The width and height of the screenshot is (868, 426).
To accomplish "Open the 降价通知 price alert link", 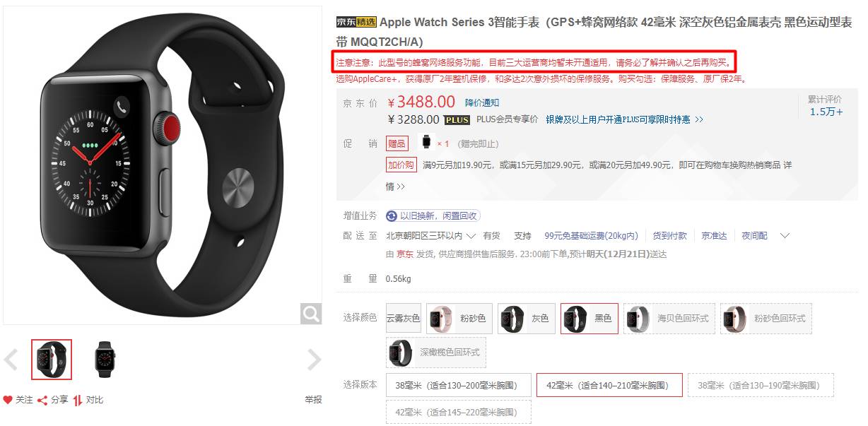I will pos(482,102).
